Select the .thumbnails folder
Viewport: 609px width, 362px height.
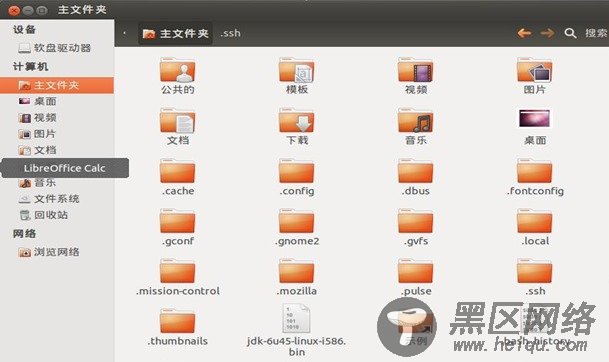[177, 327]
